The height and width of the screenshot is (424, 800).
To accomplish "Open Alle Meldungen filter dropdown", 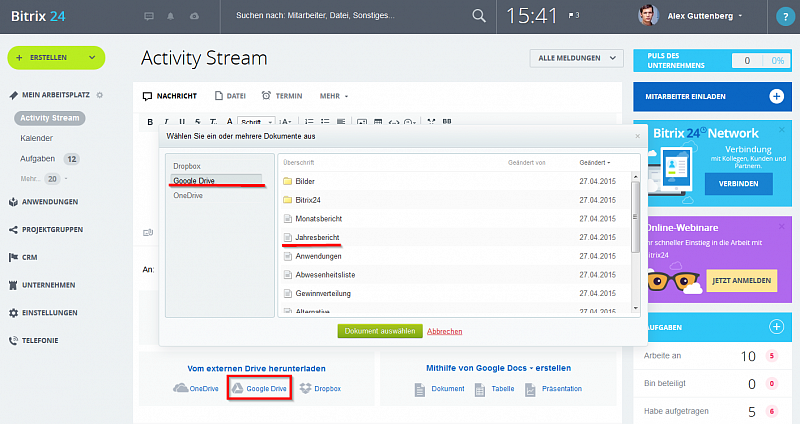I will [577, 58].
